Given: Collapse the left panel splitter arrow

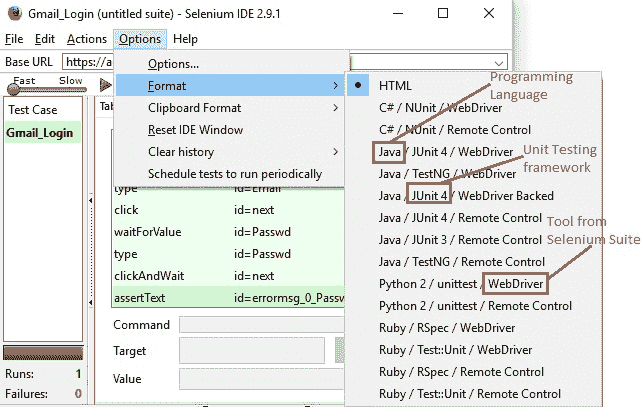Looking at the screenshot, I should point(90,200).
